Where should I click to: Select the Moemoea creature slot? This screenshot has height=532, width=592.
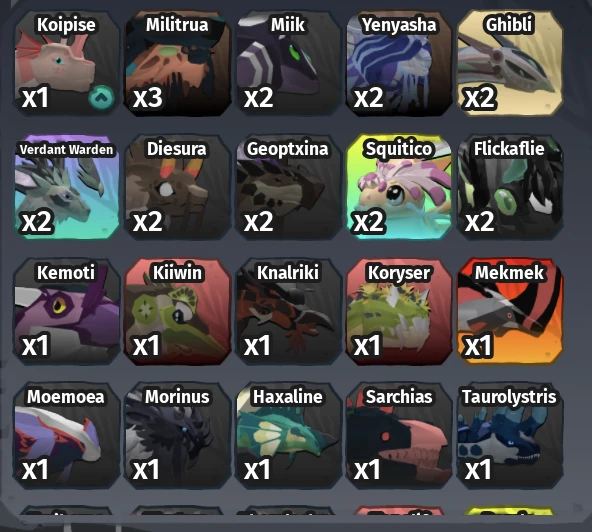tap(67, 435)
